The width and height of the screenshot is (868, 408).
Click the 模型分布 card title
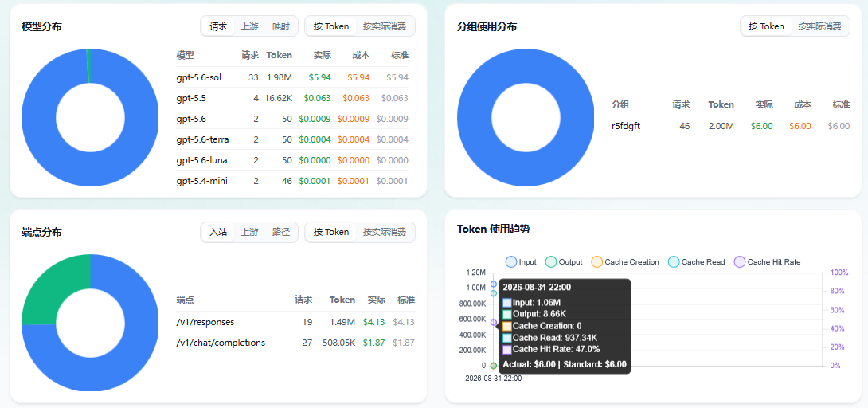(x=41, y=26)
